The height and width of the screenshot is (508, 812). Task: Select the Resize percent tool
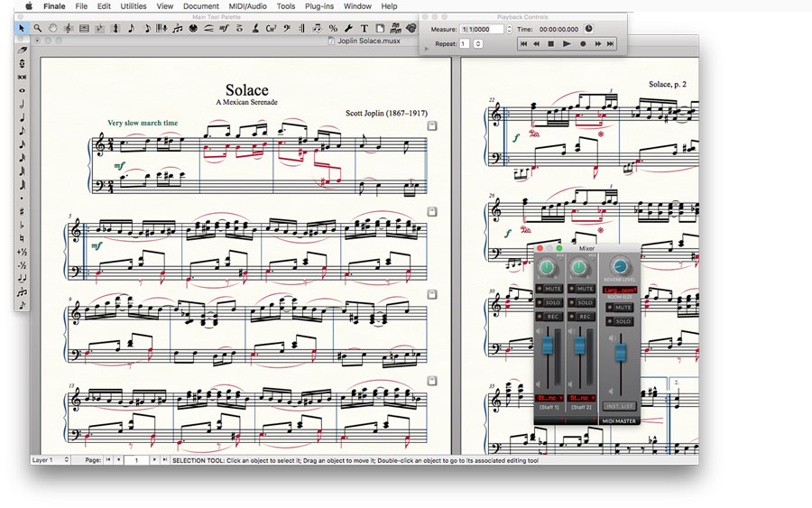click(x=333, y=28)
